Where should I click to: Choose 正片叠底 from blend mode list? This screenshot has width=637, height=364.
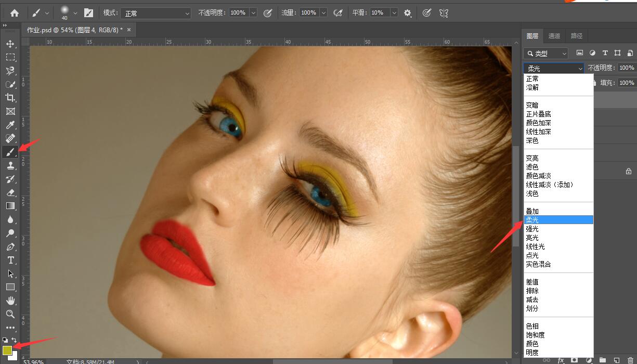pyautogui.click(x=538, y=114)
